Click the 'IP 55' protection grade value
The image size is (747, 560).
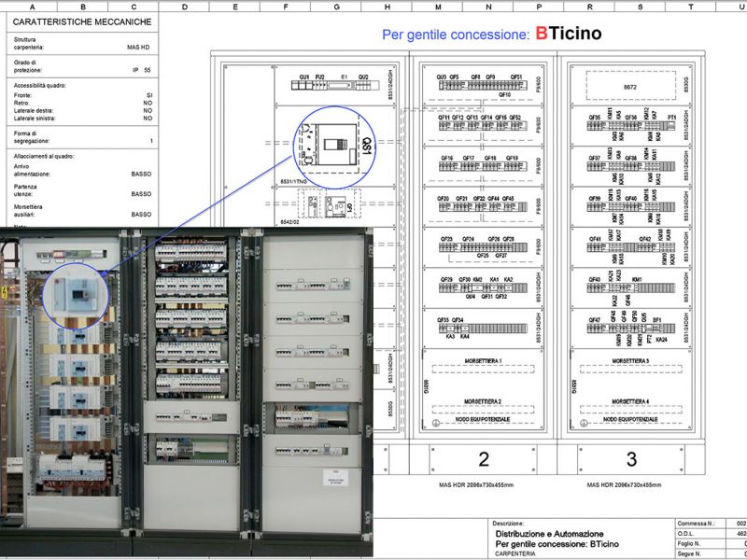[142, 70]
